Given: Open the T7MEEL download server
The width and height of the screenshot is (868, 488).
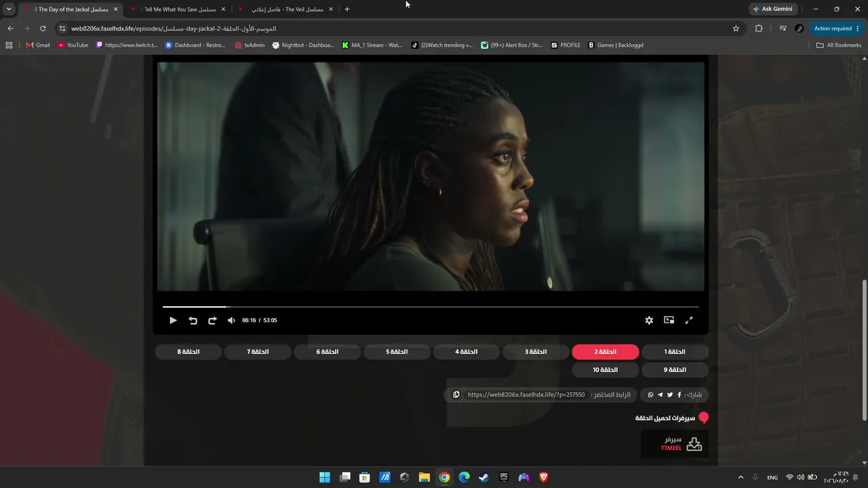Looking at the screenshot, I should [675, 444].
